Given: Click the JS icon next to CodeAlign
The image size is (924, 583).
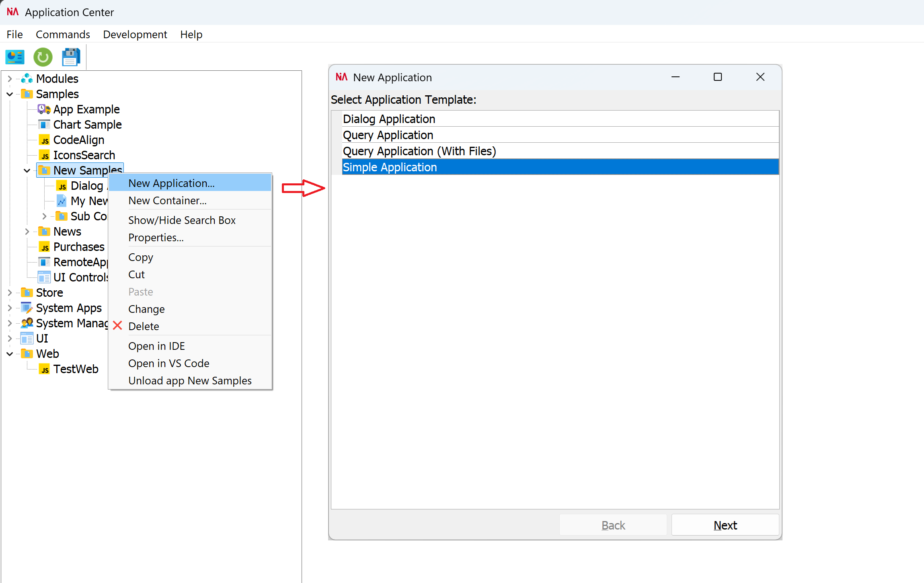Looking at the screenshot, I should pyautogui.click(x=45, y=140).
